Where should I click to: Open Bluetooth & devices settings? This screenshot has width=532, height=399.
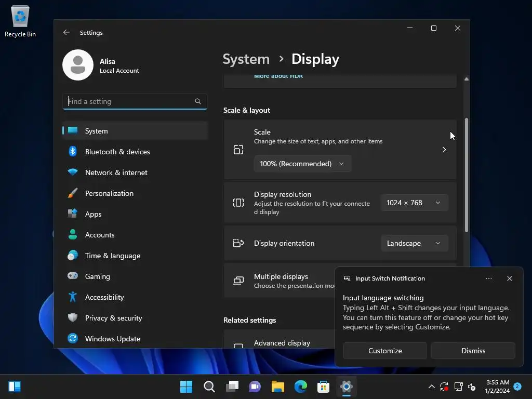click(135, 152)
